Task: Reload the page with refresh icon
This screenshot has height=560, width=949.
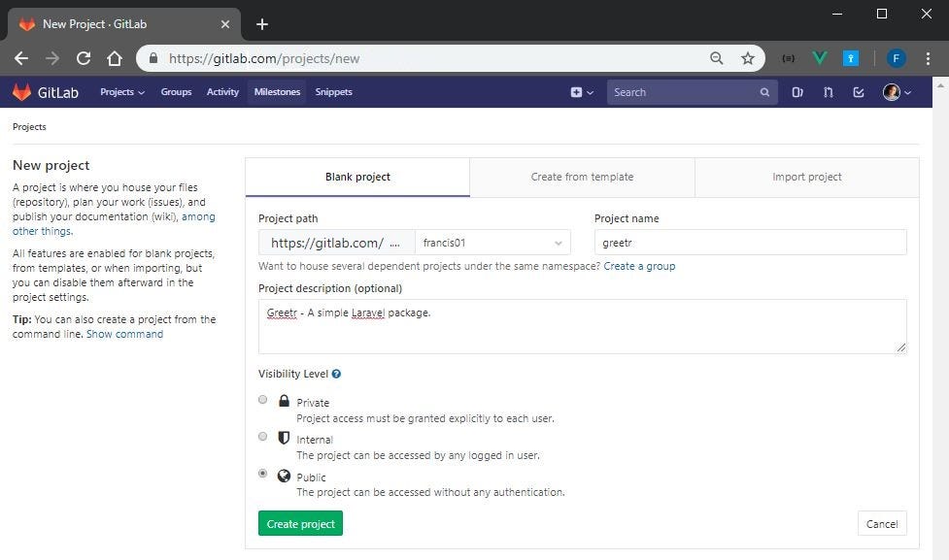Action: (x=84, y=58)
